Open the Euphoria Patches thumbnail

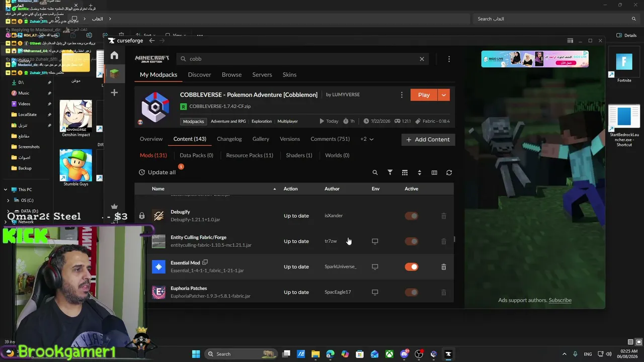pyautogui.click(x=158, y=292)
